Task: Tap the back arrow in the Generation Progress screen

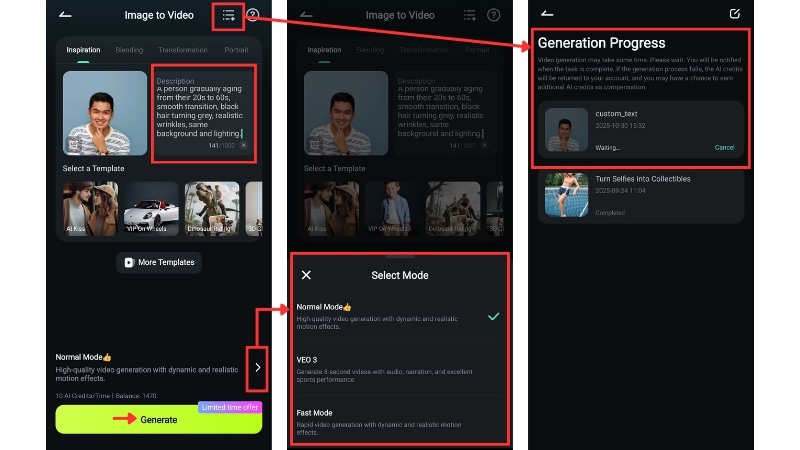Action: 547,14
